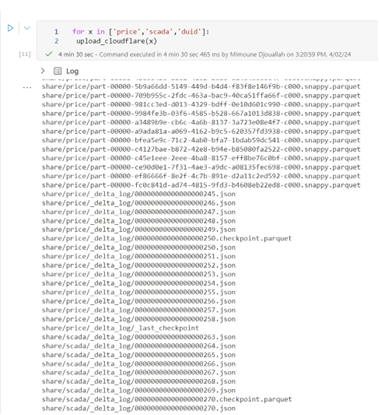The width and height of the screenshot is (379, 415).
Task: Click code line upload_cloudflare(x)
Action: coord(116,41)
